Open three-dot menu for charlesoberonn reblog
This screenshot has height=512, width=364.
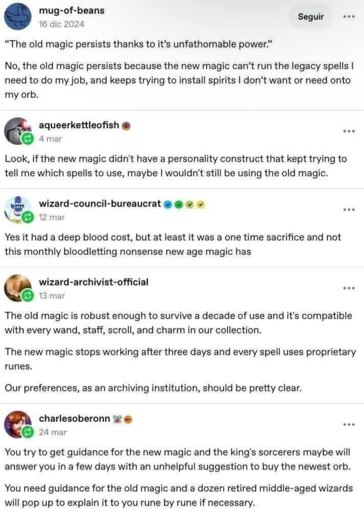coord(349,425)
